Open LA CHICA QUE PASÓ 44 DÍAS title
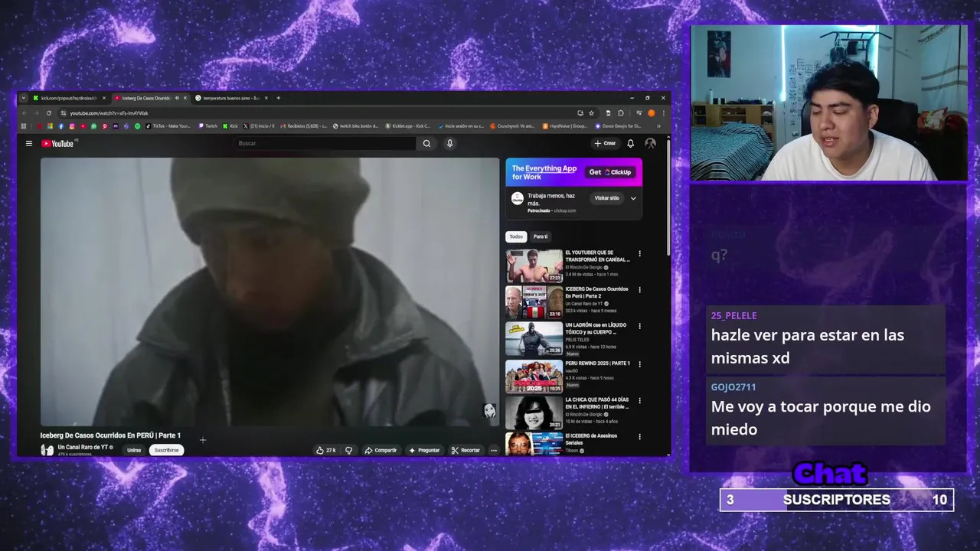The height and width of the screenshot is (551, 980). [x=597, y=403]
